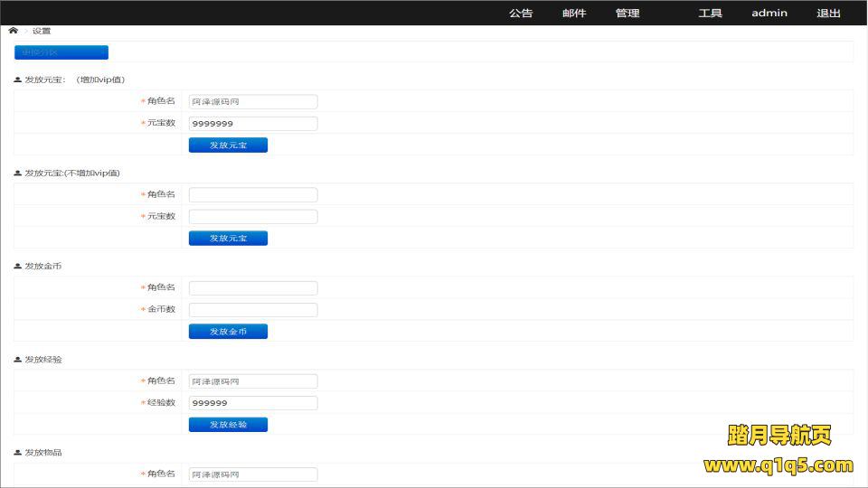The height and width of the screenshot is (488, 868).
Task: Open the 管理 menu in the top navigation
Action: click(627, 14)
